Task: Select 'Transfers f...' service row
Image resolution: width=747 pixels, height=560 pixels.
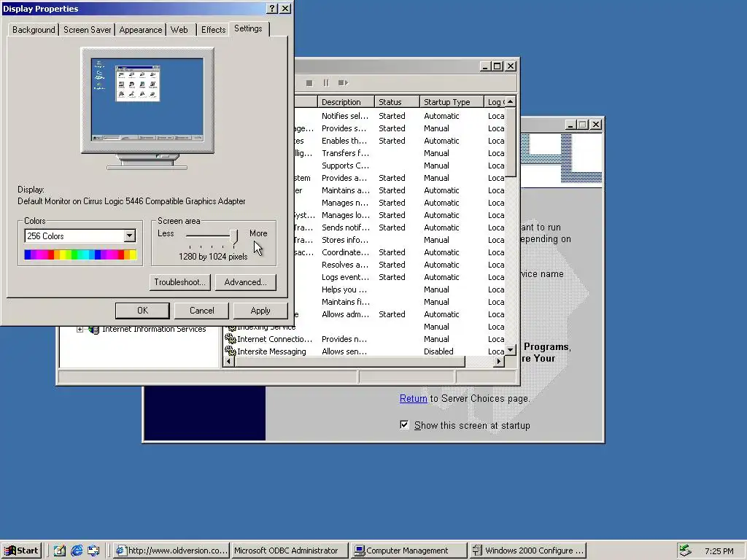Action: 345,153
